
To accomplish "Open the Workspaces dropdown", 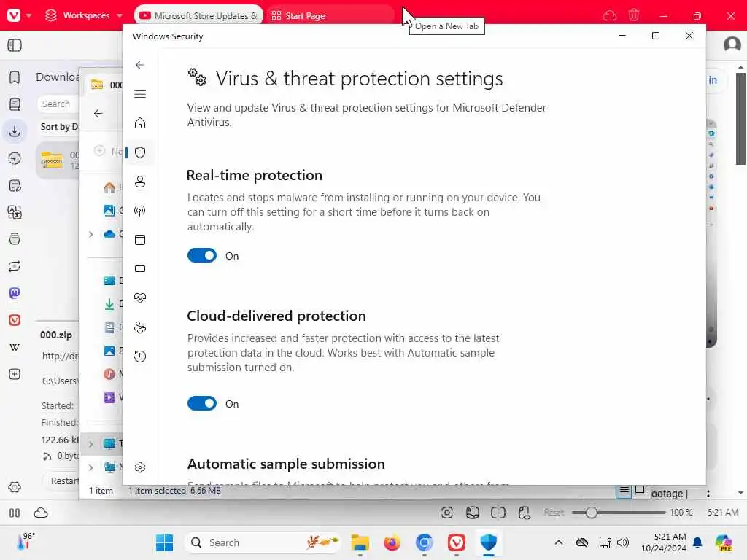I will coord(84,15).
